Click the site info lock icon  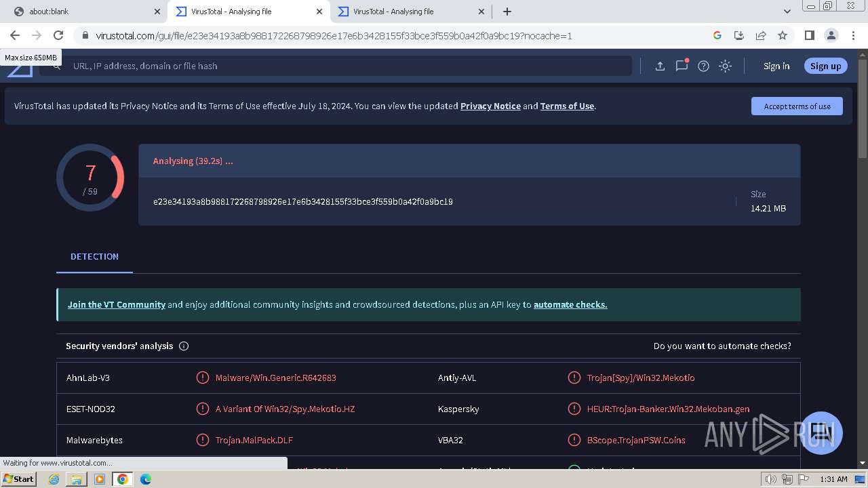coord(85,36)
